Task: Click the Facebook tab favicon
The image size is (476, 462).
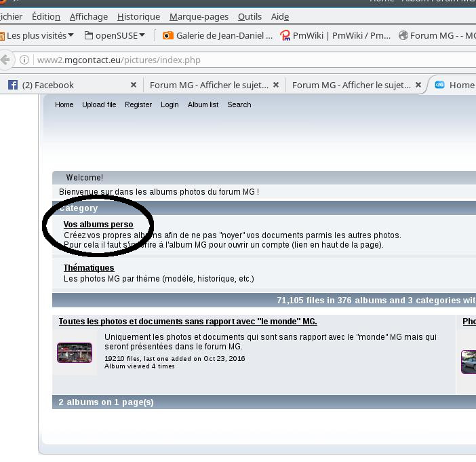Action: 13,85
